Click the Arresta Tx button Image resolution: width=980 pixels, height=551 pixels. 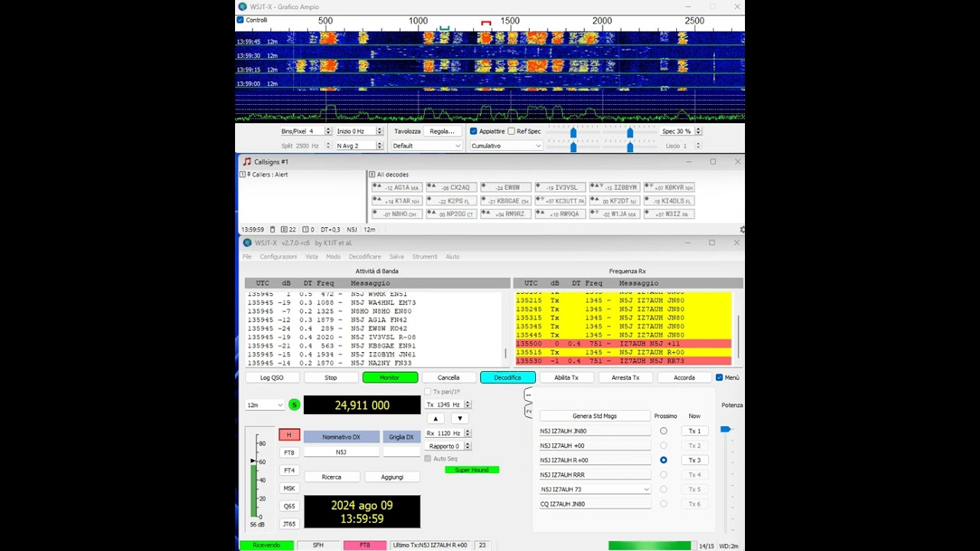pos(626,377)
